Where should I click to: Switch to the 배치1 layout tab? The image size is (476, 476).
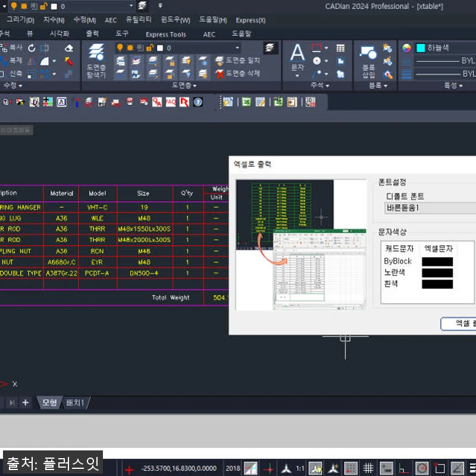[75, 403]
